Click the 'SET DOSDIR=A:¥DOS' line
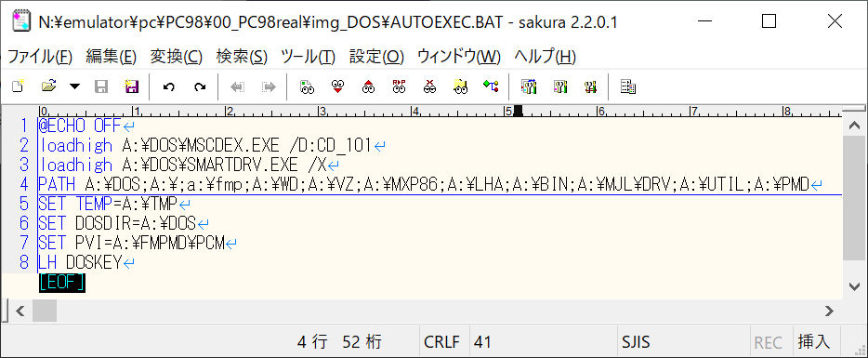 click(x=117, y=223)
